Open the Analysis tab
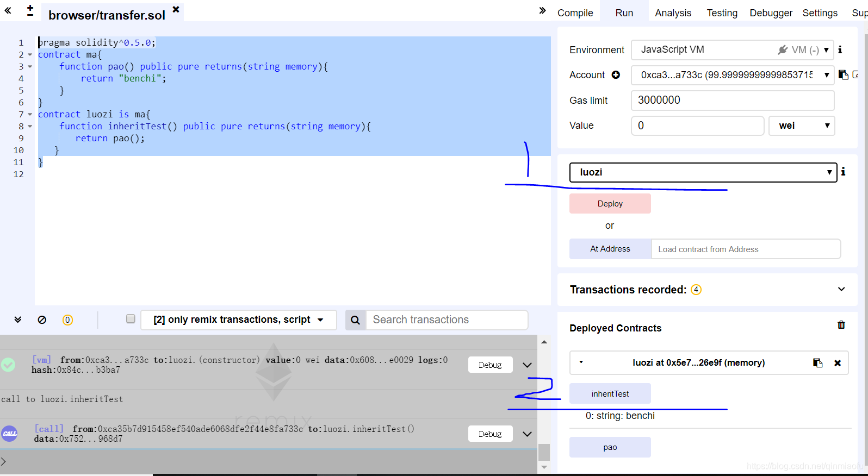Viewport: 868px width, 476px height. pyautogui.click(x=673, y=13)
